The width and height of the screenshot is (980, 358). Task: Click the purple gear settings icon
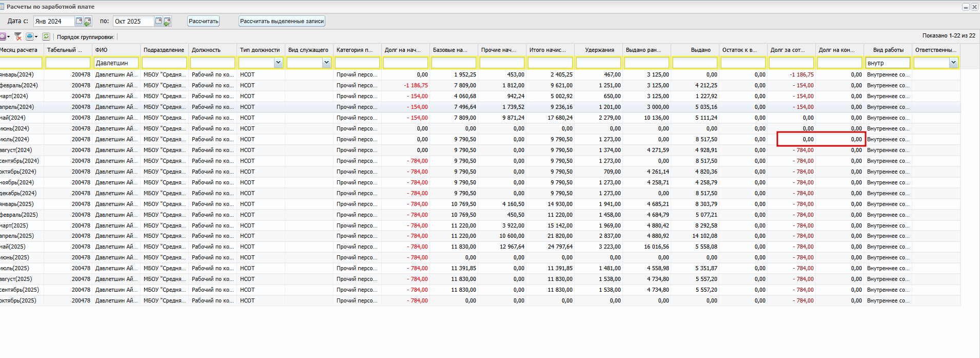[x=3, y=36]
